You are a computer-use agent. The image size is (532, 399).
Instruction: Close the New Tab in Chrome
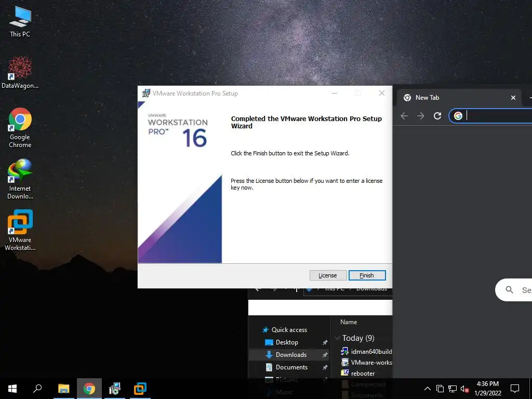(513, 98)
